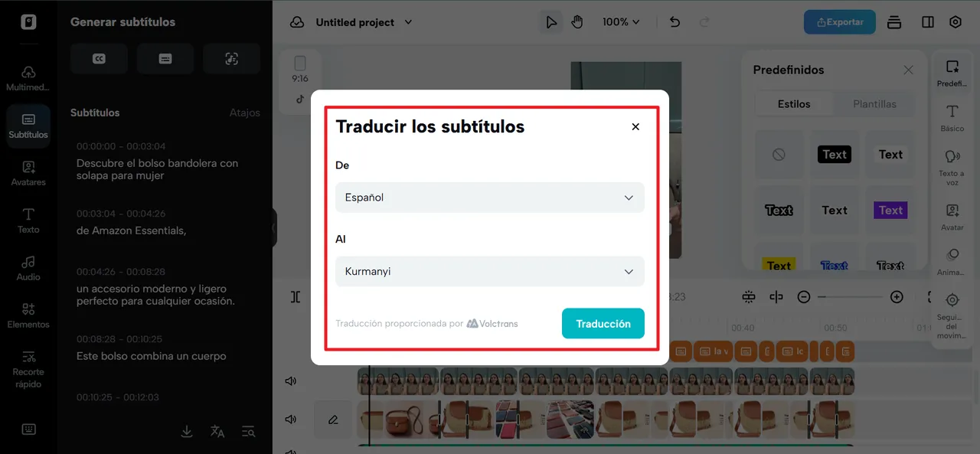This screenshot has height=454, width=980.
Task: Select the Texto sidebar tool
Action: pyautogui.click(x=28, y=221)
